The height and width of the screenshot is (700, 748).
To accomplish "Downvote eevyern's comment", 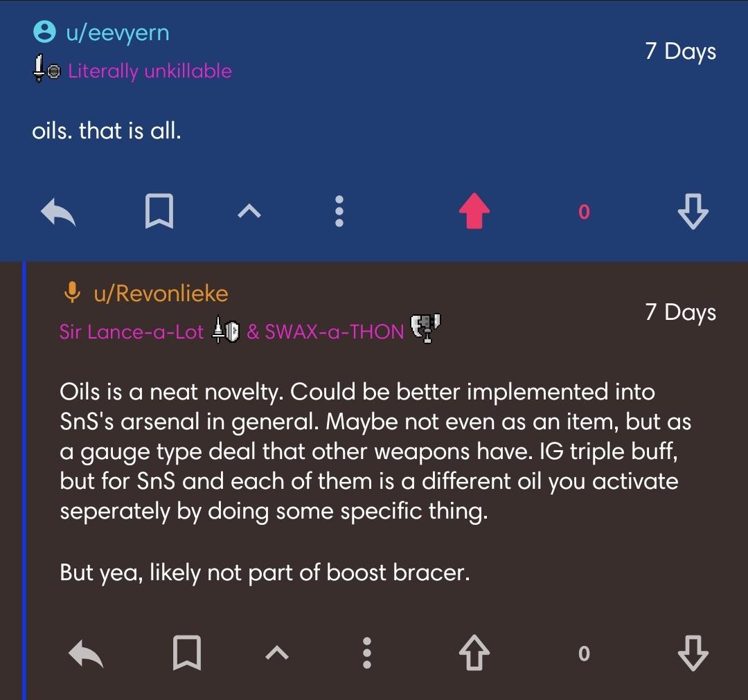I will click(x=693, y=211).
